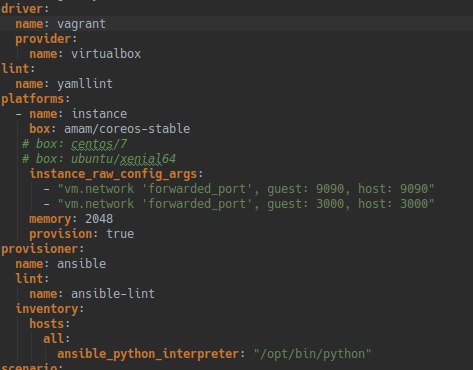Click the commented 'centos/7' box line

click(74, 144)
